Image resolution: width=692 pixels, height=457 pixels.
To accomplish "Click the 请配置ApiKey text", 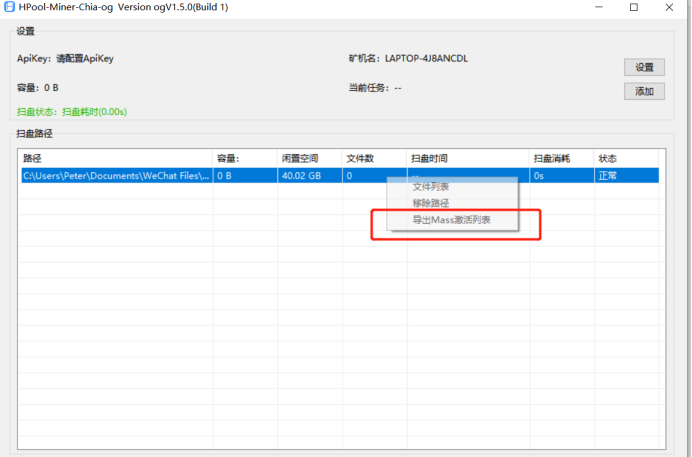I will coord(85,59).
